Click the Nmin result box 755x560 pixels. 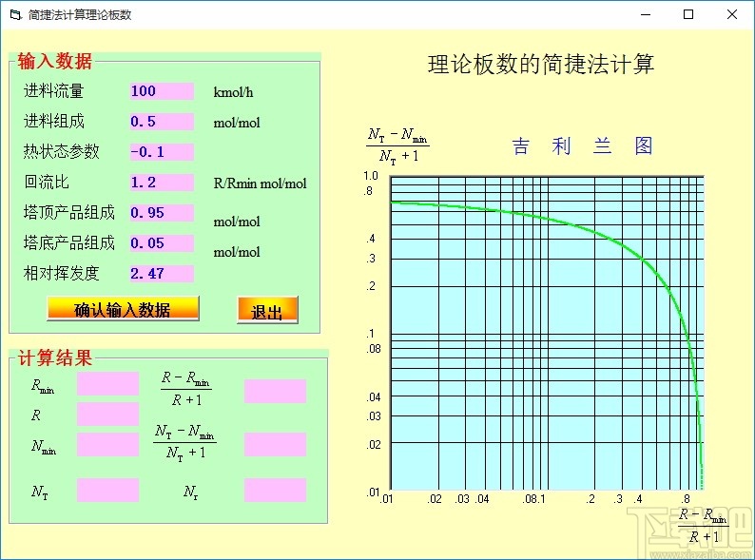(107, 444)
